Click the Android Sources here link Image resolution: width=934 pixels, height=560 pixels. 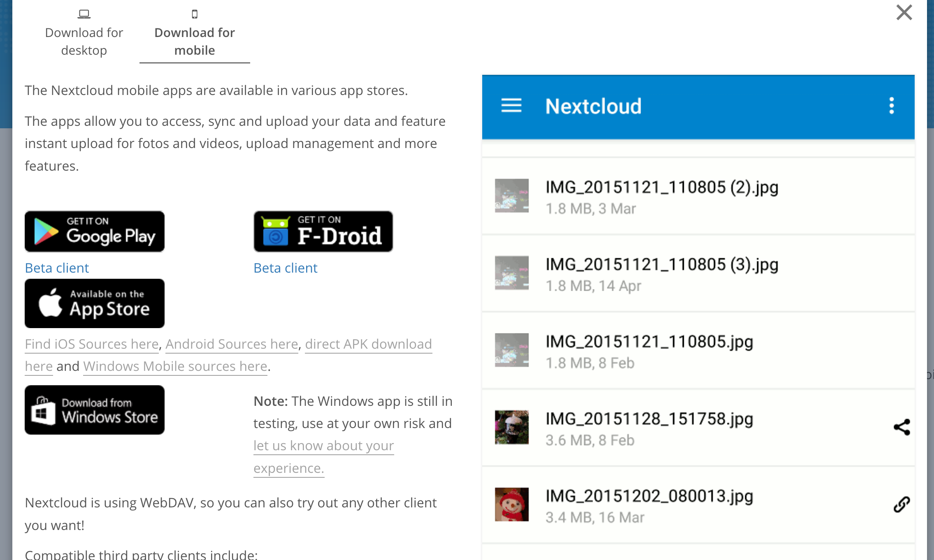[232, 344]
